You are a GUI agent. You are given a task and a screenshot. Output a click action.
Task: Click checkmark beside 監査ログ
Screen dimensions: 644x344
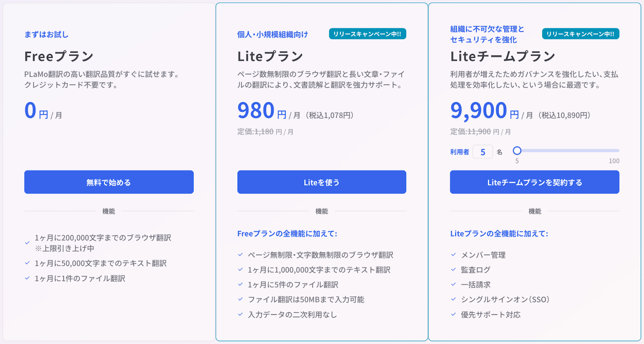point(454,270)
